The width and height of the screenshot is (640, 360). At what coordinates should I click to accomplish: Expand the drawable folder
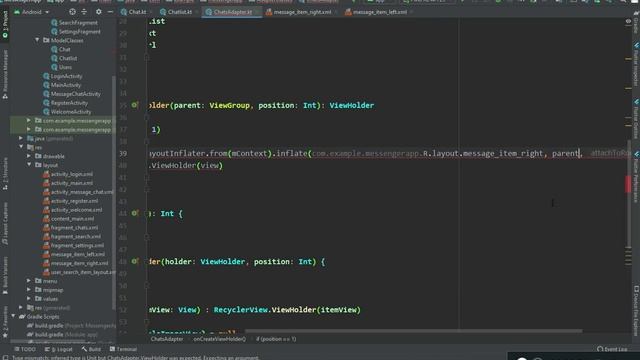[29, 156]
